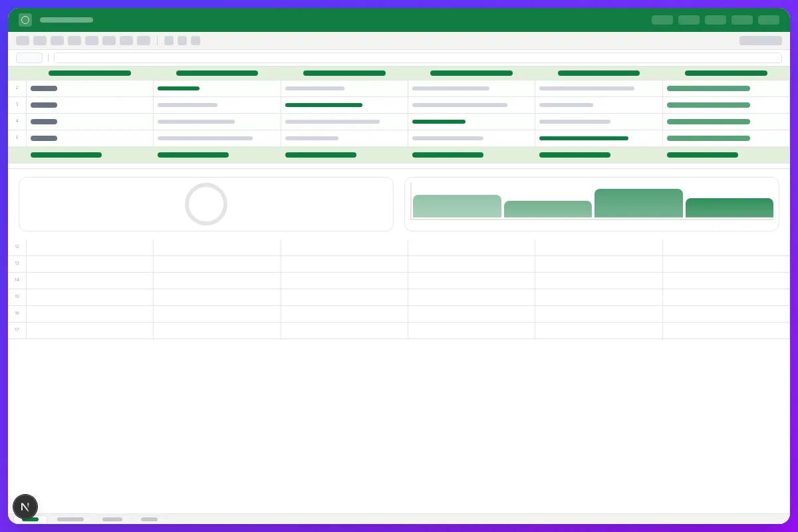Click the dark green highlighted cell in row 3
Viewport: 798px width, 532px height.
[x=344, y=105]
